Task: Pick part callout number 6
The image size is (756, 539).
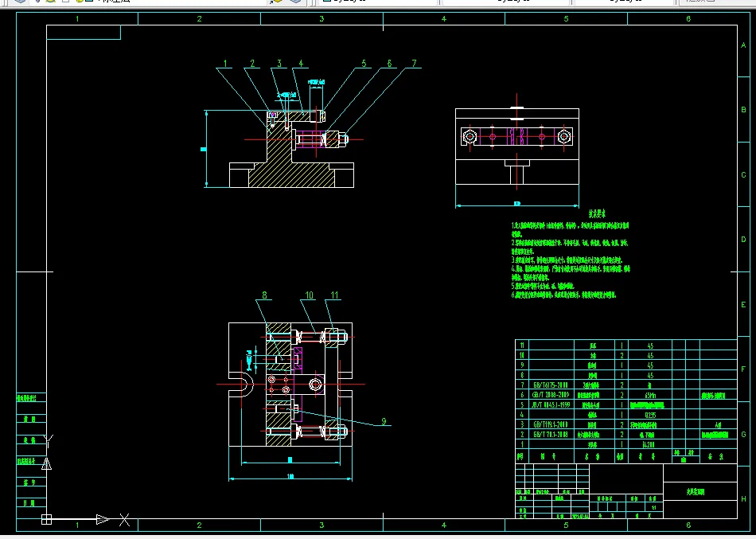Action: tap(389, 63)
